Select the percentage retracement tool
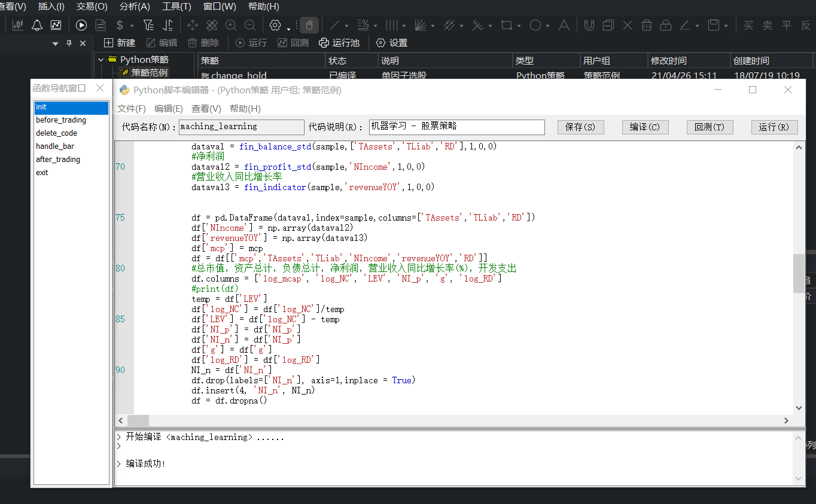The image size is (816, 504). tap(363, 25)
